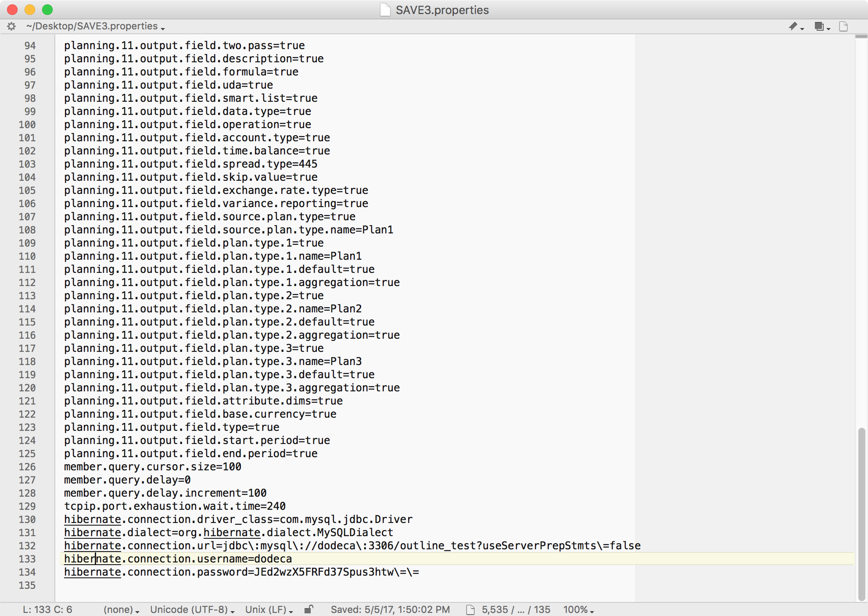Click the document statistics icon in status bar
This screenshot has height=616, width=868.
(x=470, y=609)
